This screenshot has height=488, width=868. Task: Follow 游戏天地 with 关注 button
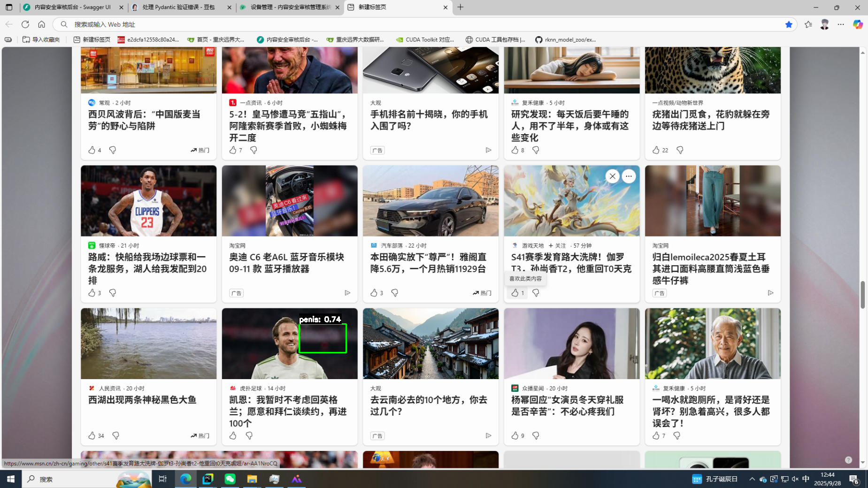pos(557,245)
